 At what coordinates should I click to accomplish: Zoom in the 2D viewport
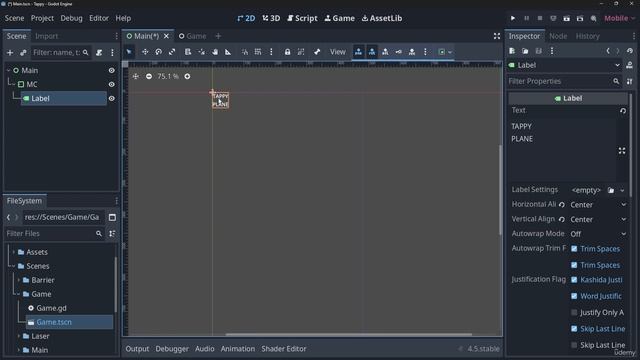point(187,76)
